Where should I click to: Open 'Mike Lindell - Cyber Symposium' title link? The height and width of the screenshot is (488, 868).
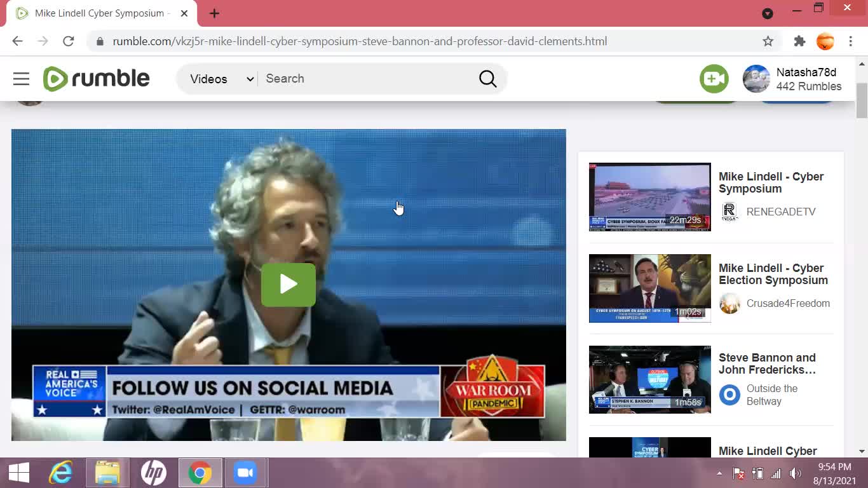(x=771, y=182)
